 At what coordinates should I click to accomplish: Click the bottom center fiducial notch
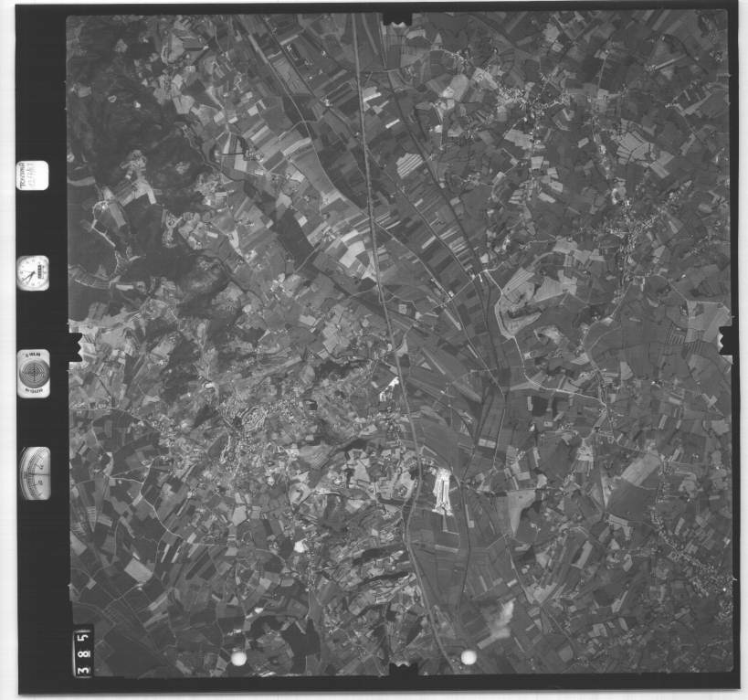tap(402, 671)
